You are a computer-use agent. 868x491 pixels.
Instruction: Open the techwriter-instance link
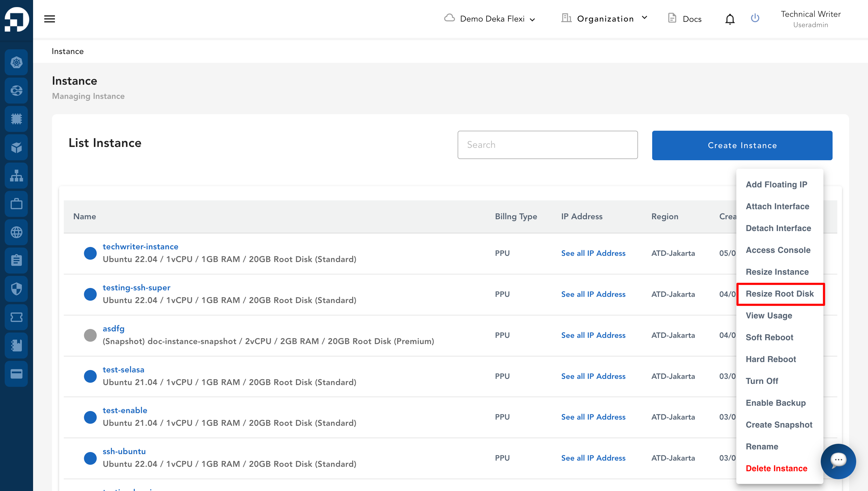140,246
